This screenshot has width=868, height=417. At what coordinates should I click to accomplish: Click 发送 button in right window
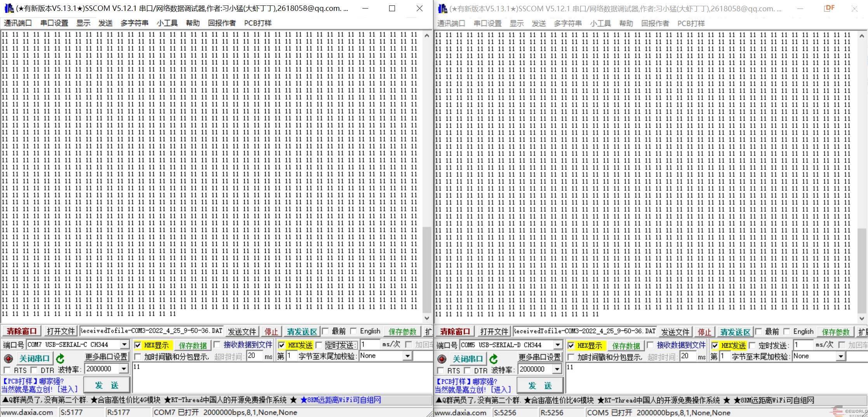click(x=540, y=386)
